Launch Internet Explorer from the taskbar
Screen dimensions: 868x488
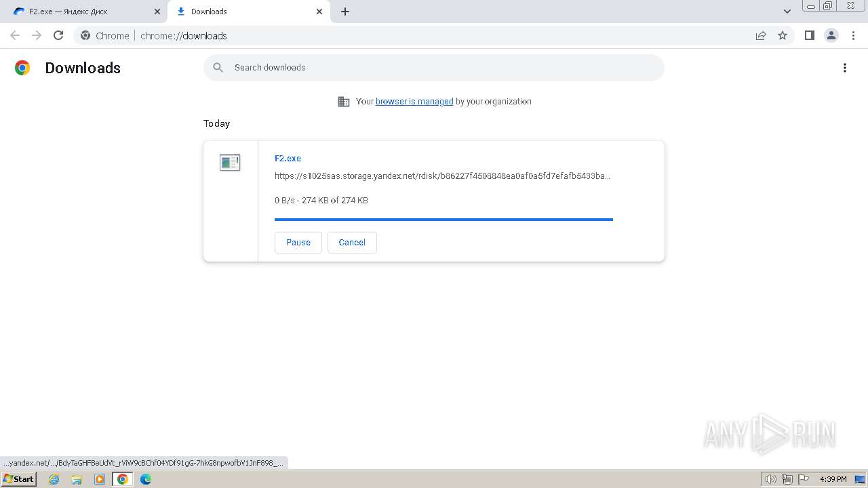point(54,479)
